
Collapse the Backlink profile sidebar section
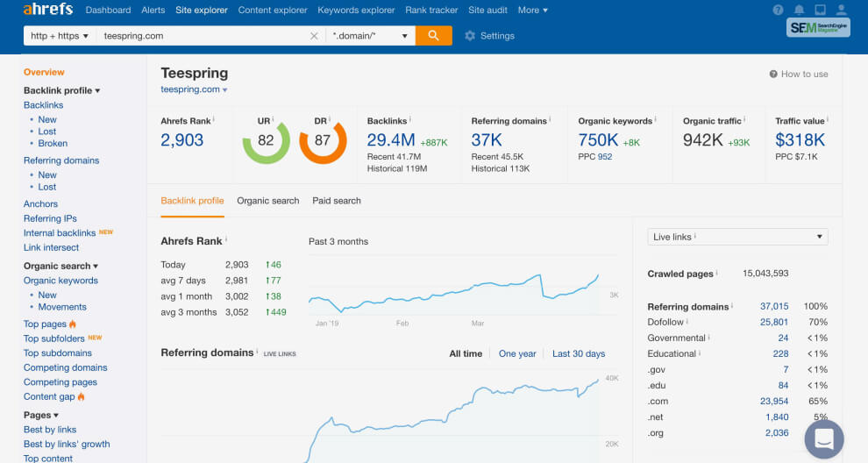(61, 90)
